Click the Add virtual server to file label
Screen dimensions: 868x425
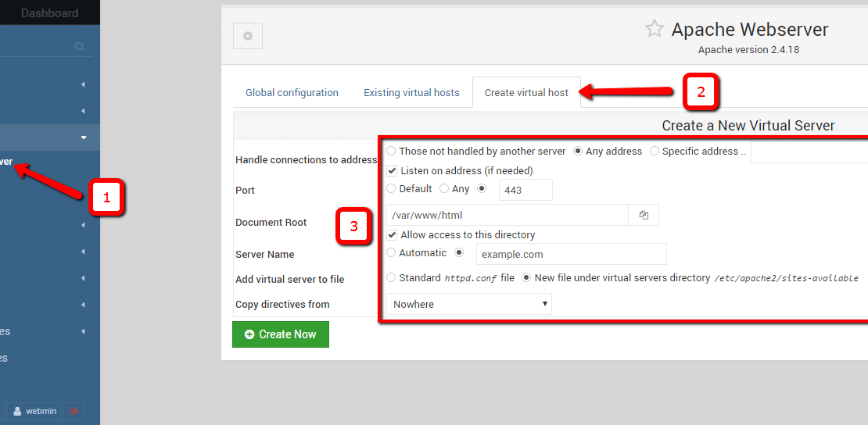tap(289, 280)
